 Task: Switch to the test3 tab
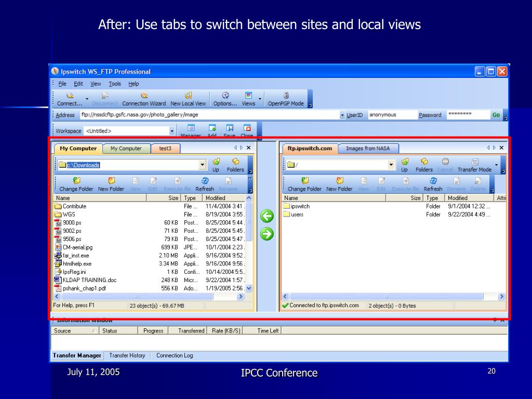[x=165, y=149]
